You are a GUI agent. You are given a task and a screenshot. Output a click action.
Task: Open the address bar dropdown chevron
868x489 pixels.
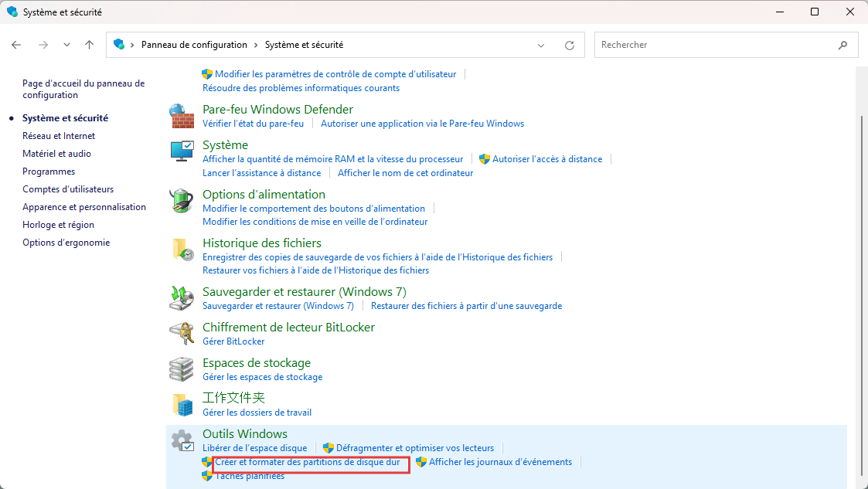click(541, 45)
